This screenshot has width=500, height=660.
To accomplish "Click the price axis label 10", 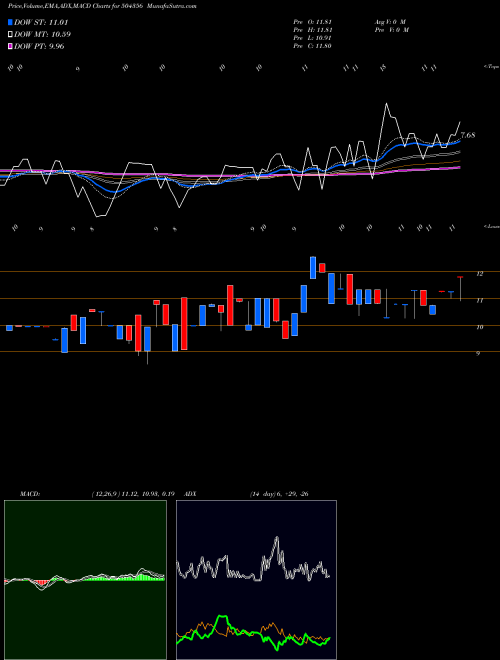I will tap(479, 327).
